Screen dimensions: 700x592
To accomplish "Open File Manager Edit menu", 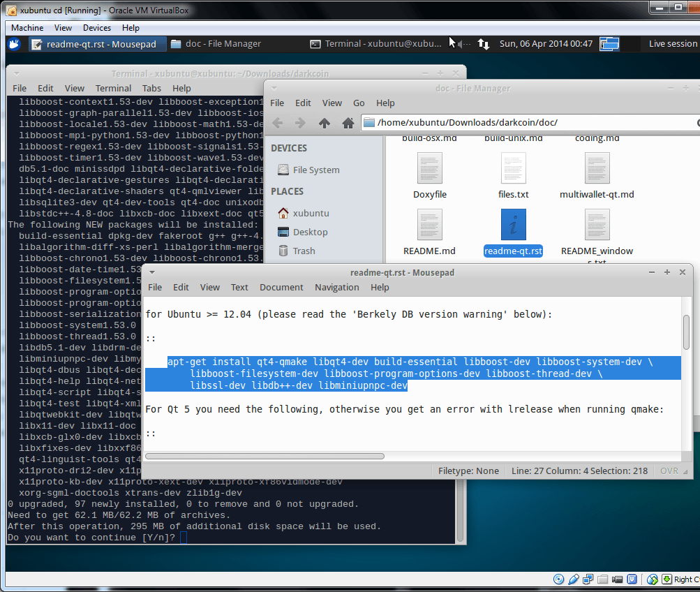I will pos(303,103).
